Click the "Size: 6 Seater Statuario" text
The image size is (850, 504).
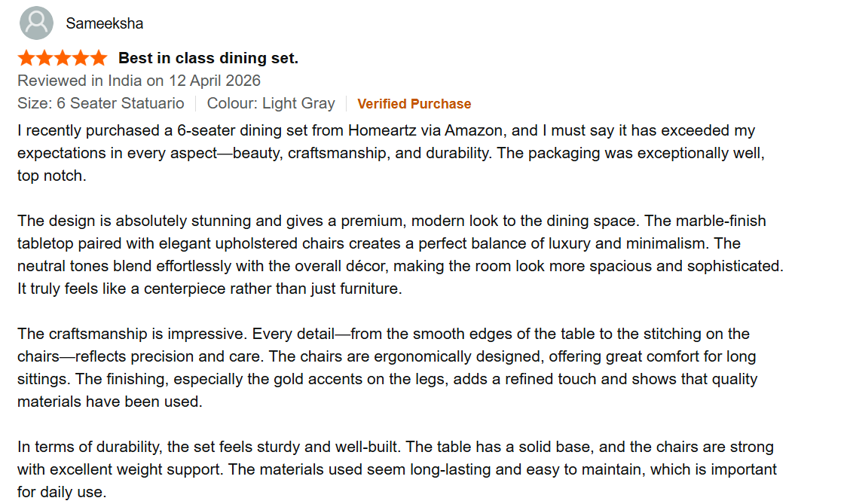pyautogui.click(x=101, y=103)
